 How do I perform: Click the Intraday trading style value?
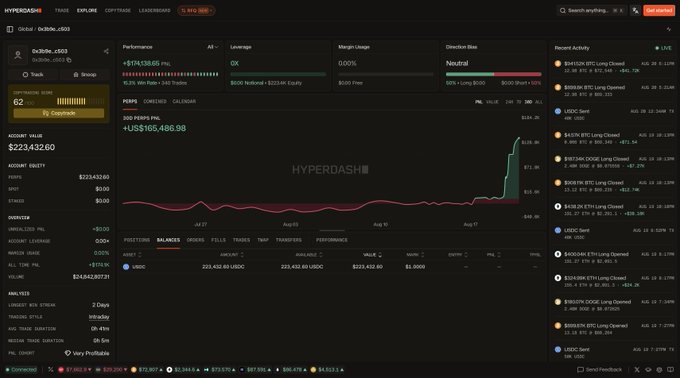99,317
